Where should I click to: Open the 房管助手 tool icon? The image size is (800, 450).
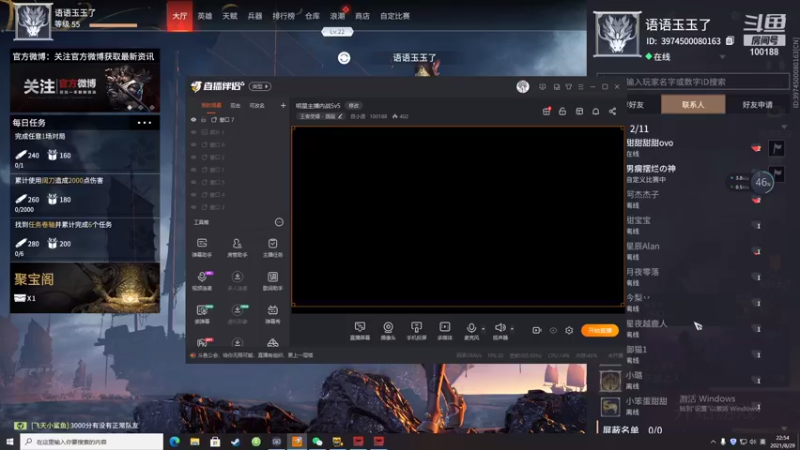(237, 247)
